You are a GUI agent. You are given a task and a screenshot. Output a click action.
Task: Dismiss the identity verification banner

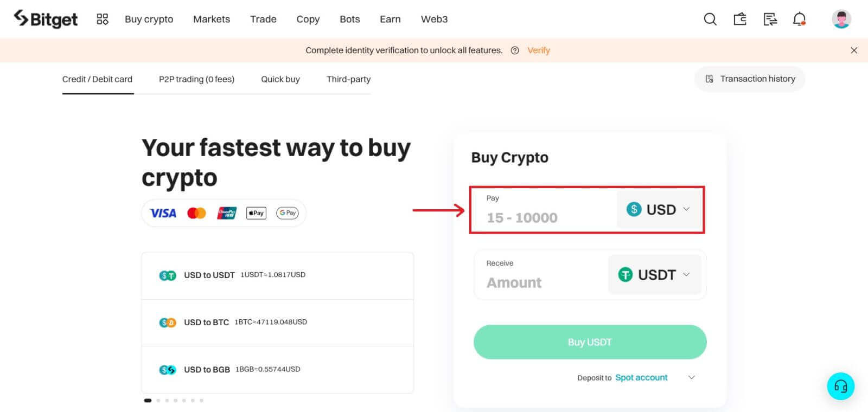pyautogui.click(x=854, y=50)
